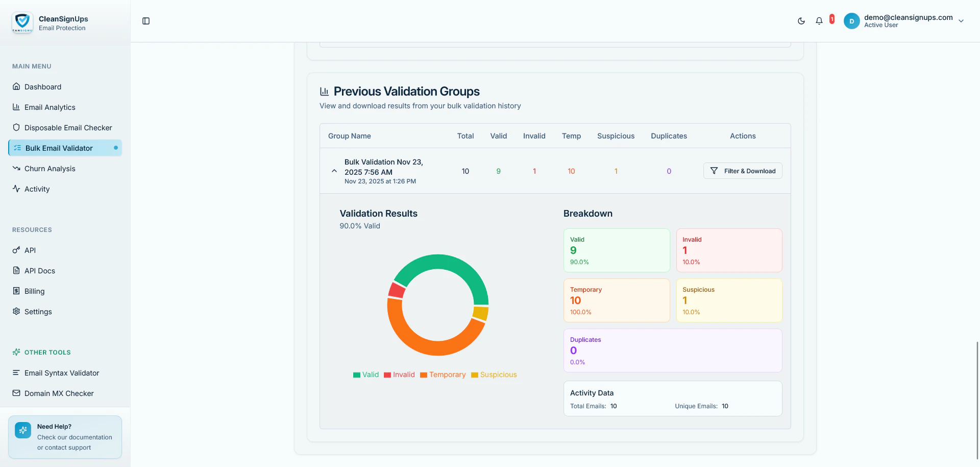The image size is (980, 467).
Task: Click the API Docs document icon
Action: (x=16, y=270)
